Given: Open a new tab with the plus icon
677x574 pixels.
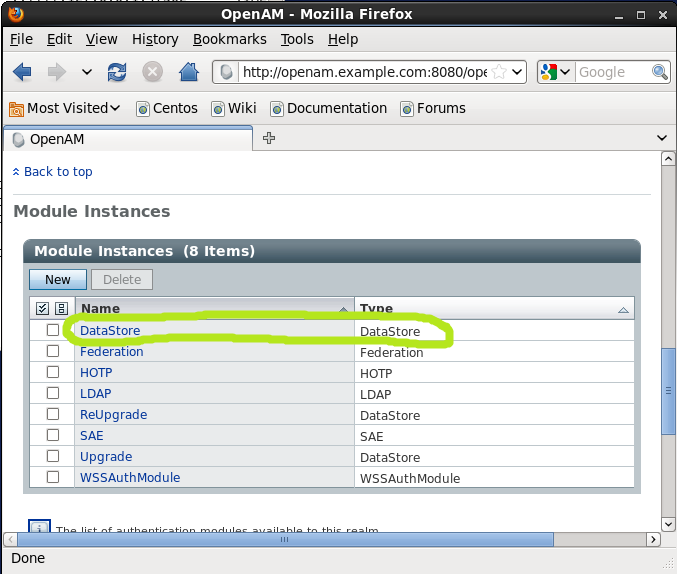Looking at the screenshot, I should [x=269, y=138].
